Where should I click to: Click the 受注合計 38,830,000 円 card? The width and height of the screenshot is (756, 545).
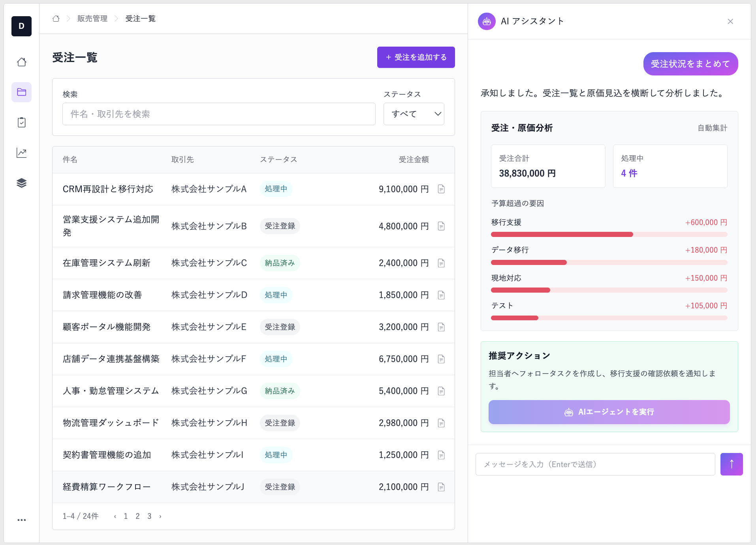(x=548, y=166)
